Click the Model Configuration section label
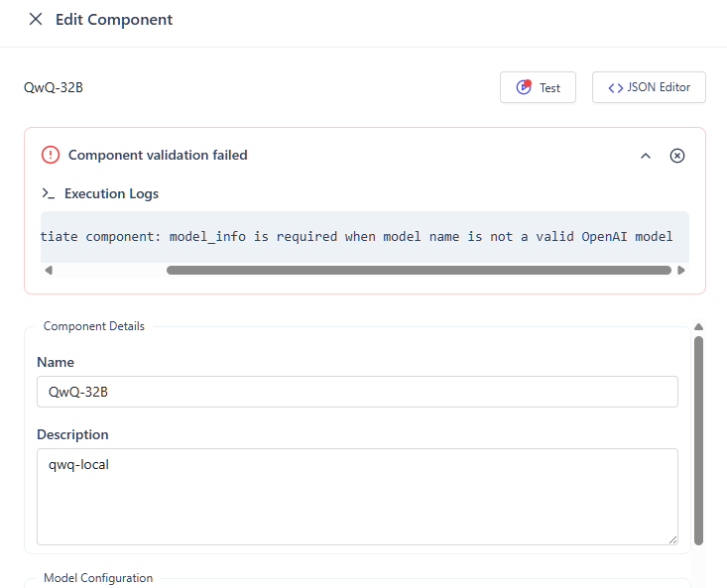727x588 pixels. tap(98, 578)
